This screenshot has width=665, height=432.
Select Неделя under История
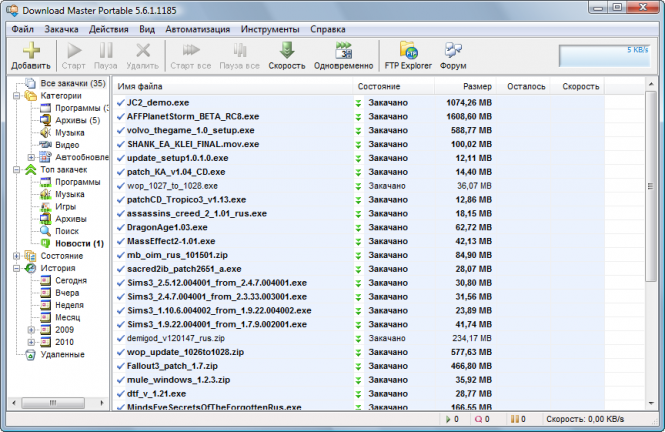[x=69, y=305]
